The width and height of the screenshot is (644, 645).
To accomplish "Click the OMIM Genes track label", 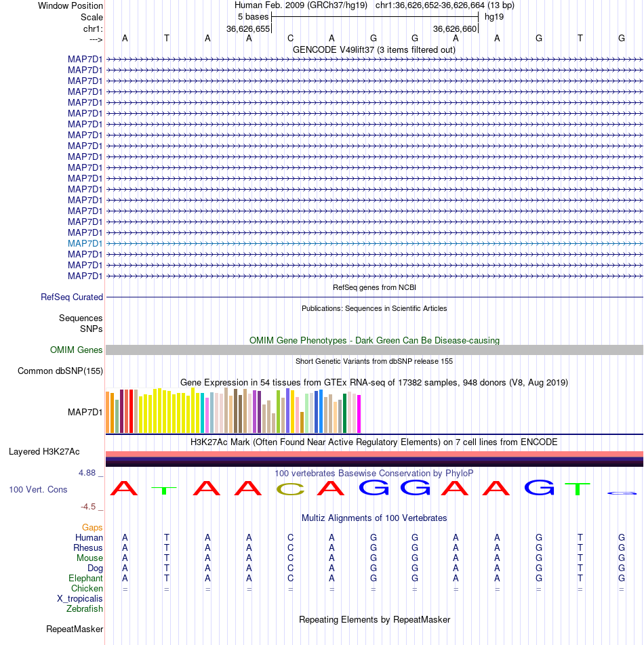I will [76, 350].
